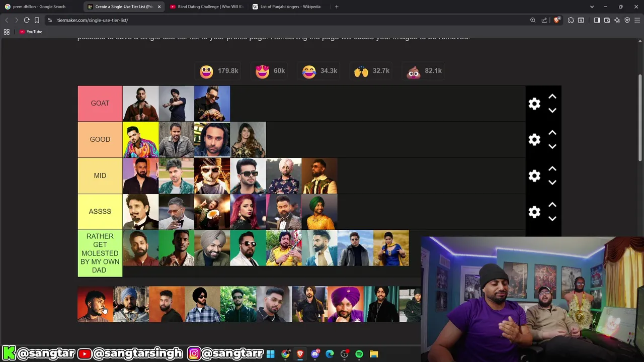Move the ASSSS row up with its arrow
Image resolution: width=644 pixels, height=362 pixels.
coord(552,205)
